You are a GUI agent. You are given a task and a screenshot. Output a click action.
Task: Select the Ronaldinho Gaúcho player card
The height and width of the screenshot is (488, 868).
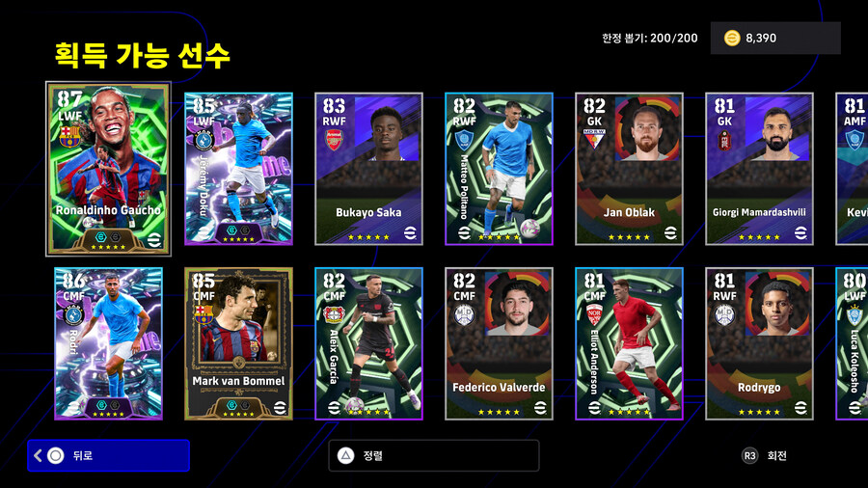108,169
